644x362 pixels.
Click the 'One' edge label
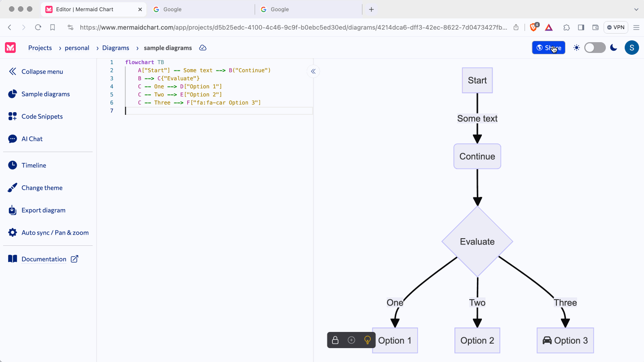coord(395,302)
